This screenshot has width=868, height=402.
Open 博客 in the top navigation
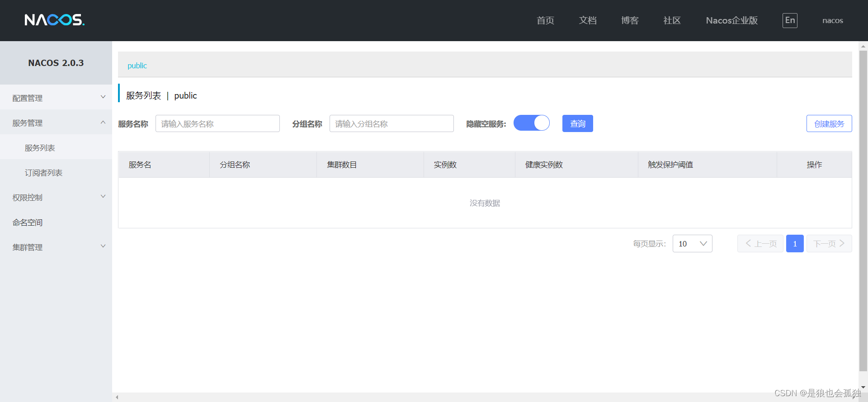[630, 20]
